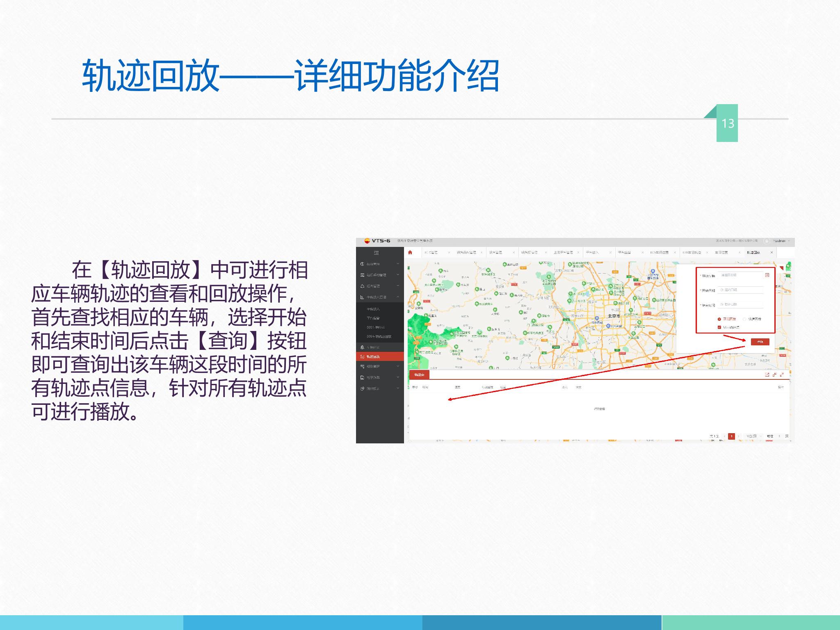The width and height of the screenshot is (840, 630).
Task: Expand the third sidebar menu group chevron
Action: click(x=397, y=286)
